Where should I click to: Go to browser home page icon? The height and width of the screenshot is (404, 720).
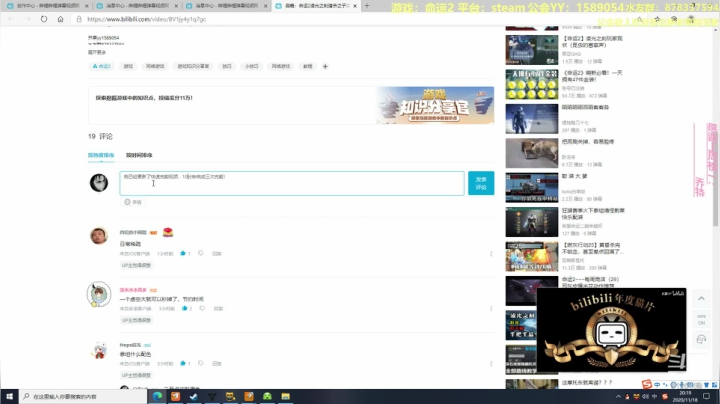[x=60, y=19]
